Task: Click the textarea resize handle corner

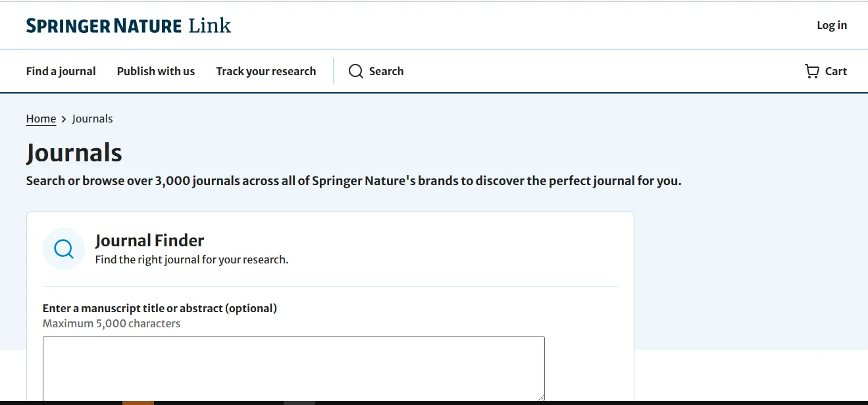Action: [540, 397]
